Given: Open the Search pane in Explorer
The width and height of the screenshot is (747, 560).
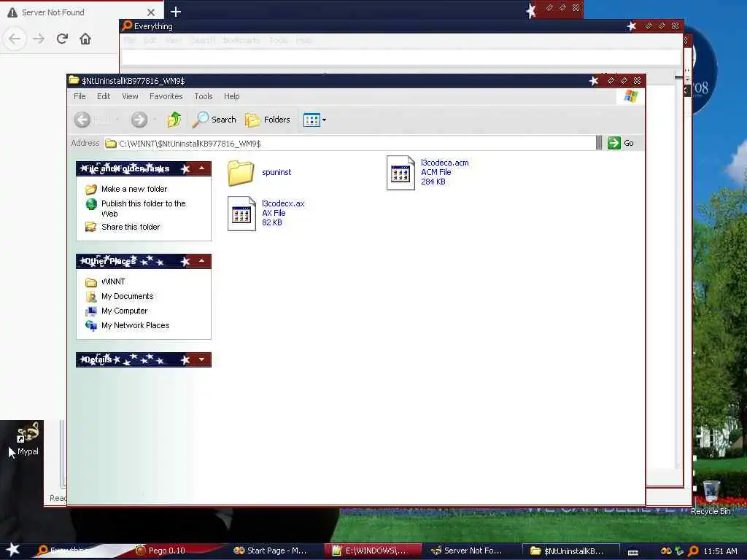Looking at the screenshot, I should pyautogui.click(x=214, y=120).
